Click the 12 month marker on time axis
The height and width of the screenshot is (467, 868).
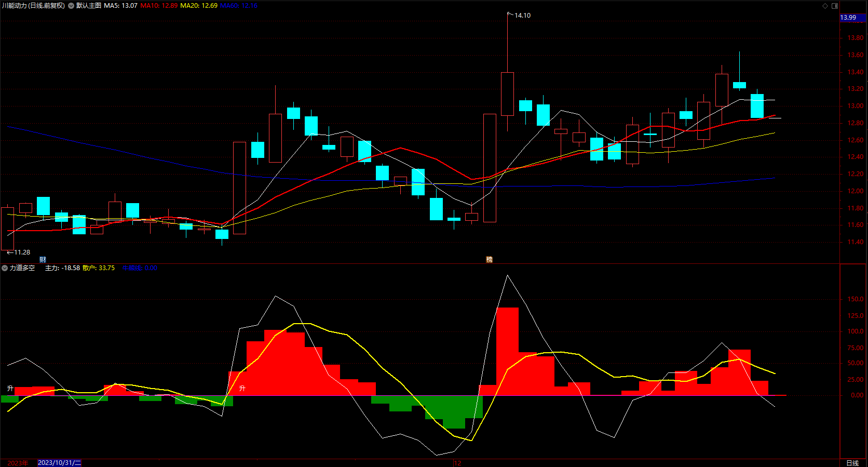(457, 463)
